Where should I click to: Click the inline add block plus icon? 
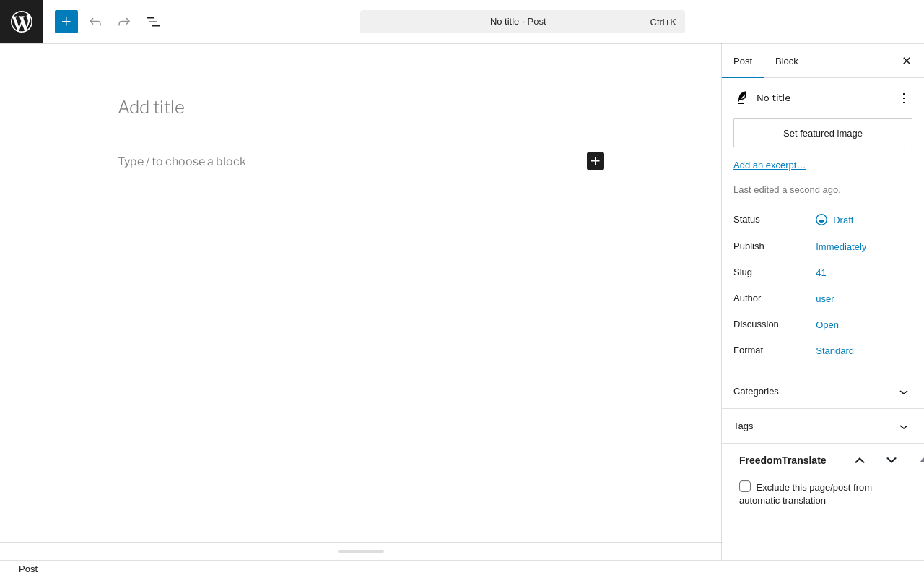(596, 161)
